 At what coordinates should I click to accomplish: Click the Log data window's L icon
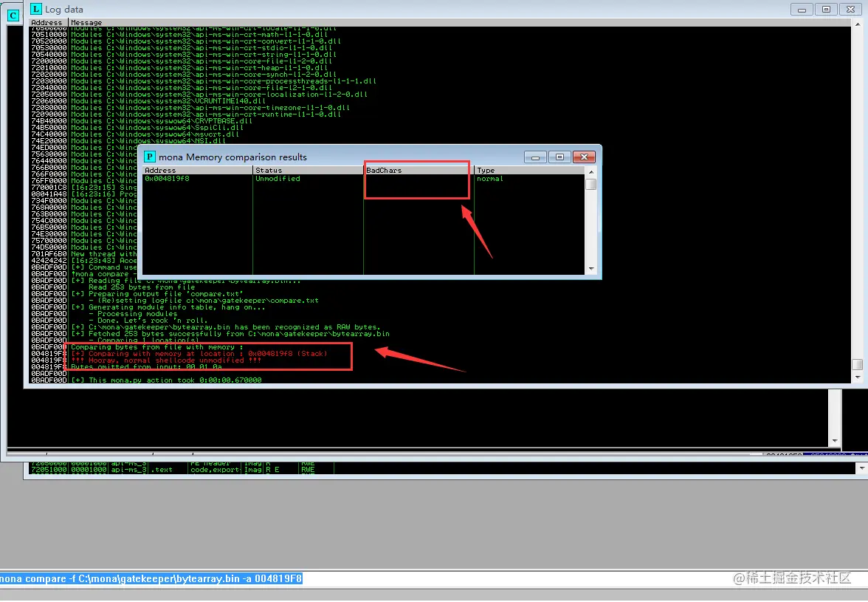click(36, 9)
